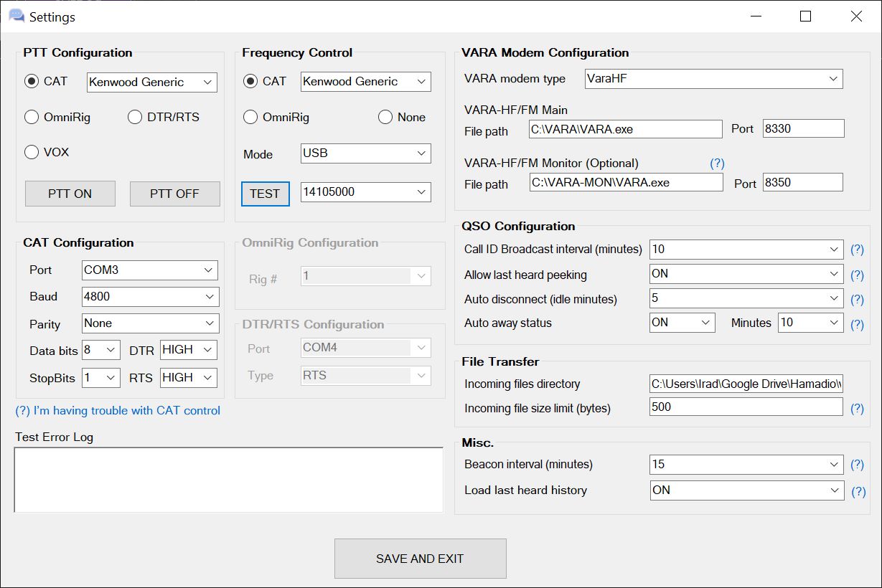Click SAVE AND EXIT button

(x=420, y=559)
